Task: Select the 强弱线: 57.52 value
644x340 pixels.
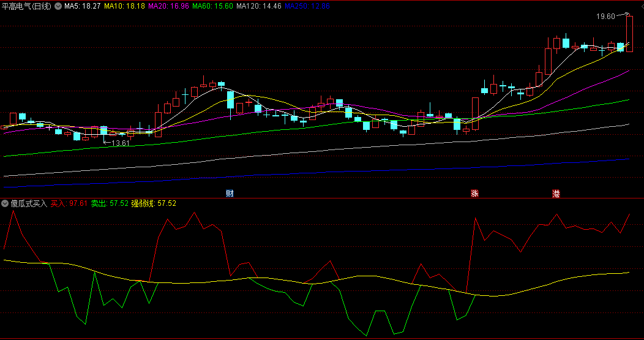Action: (x=154, y=203)
